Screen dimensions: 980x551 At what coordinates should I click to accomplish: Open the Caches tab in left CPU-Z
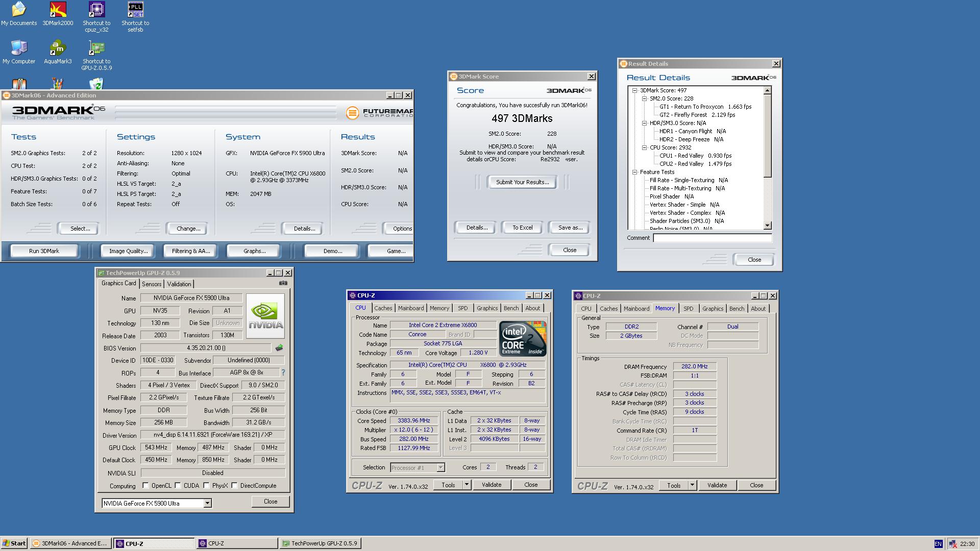(x=383, y=308)
